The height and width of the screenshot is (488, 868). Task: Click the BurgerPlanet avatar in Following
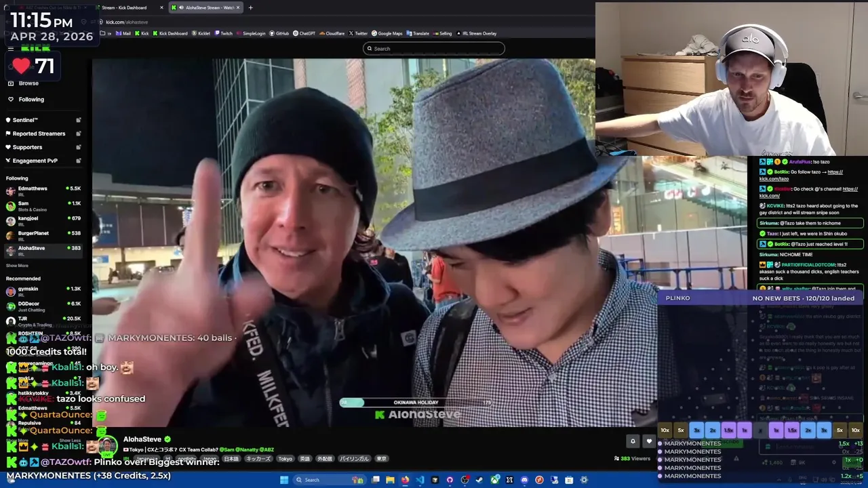(10, 235)
